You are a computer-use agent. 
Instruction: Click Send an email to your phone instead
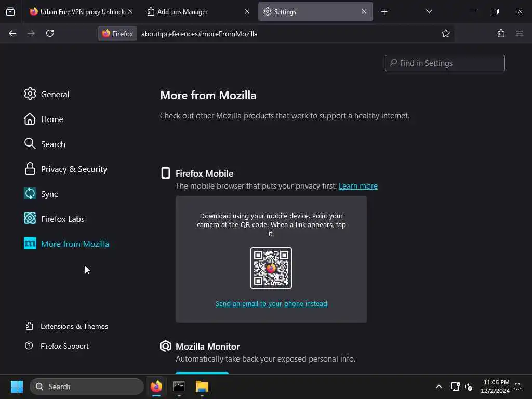click(x=271, y=303)
